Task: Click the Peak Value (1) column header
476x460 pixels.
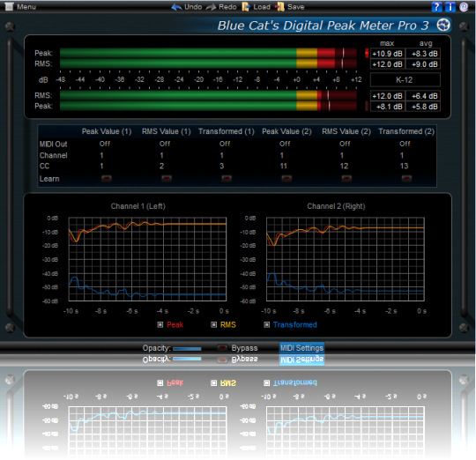Action: tap(107, 131)
